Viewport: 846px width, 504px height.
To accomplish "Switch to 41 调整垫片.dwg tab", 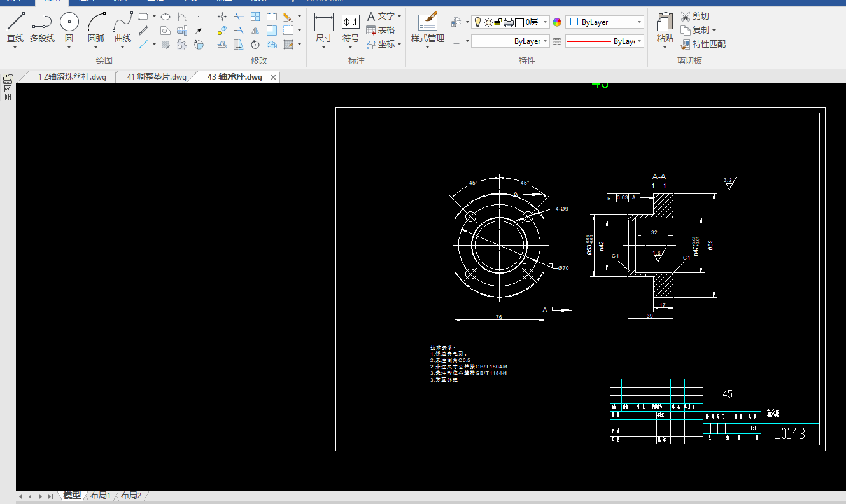I will tap(157, 77).
